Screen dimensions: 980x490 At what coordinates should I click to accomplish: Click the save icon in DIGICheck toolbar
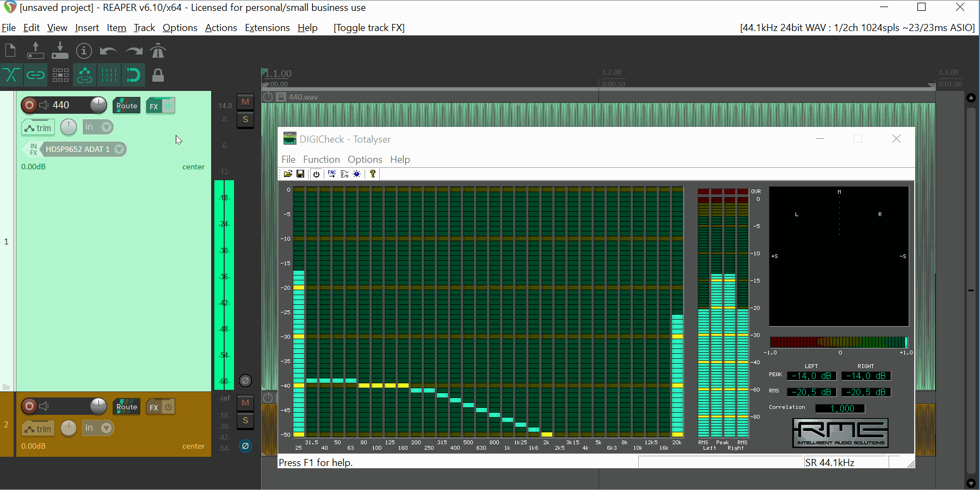coord(300,174)
